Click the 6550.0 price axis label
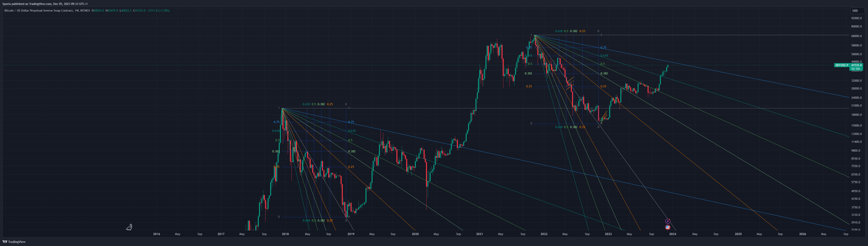This screenshot has height=246, width=868. [855, 175]
